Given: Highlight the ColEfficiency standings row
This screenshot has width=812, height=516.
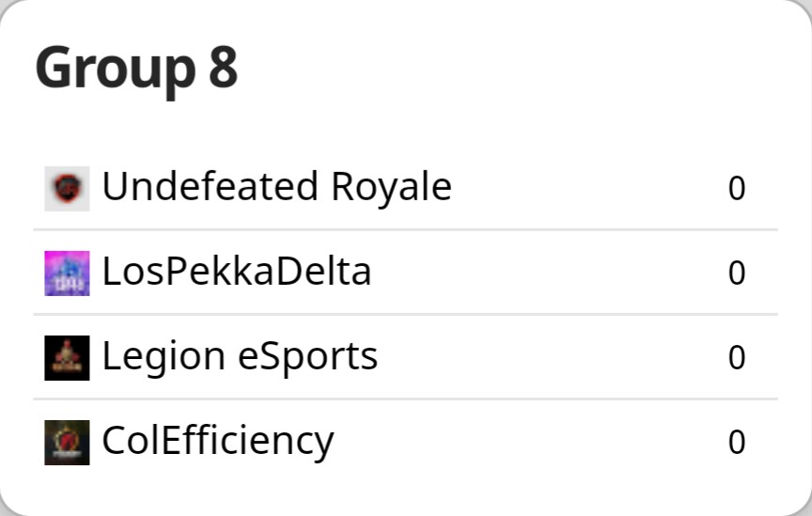Looking at the screenshot, I should pyautogui.click(x=564, y=442).
